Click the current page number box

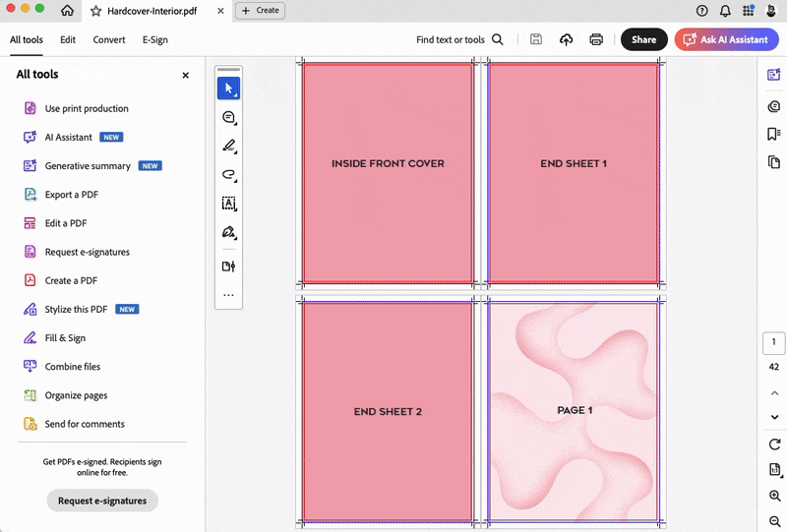[774, 343]
